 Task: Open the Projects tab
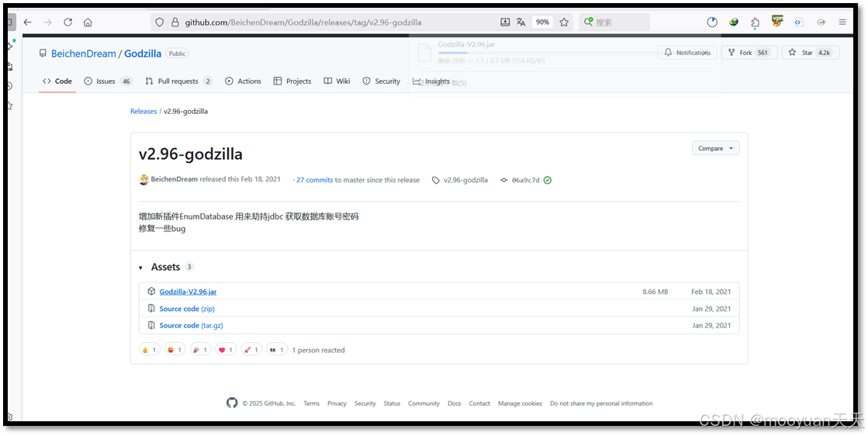(292, 81)
